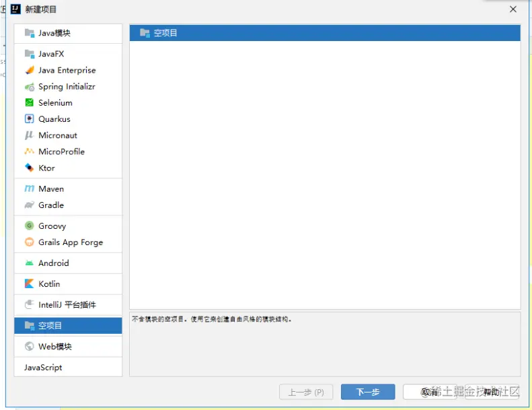Select 空项目 in the left sidebar
This screenshot has width=532, height=410.
pyautogui.click(x=68, y=325)
